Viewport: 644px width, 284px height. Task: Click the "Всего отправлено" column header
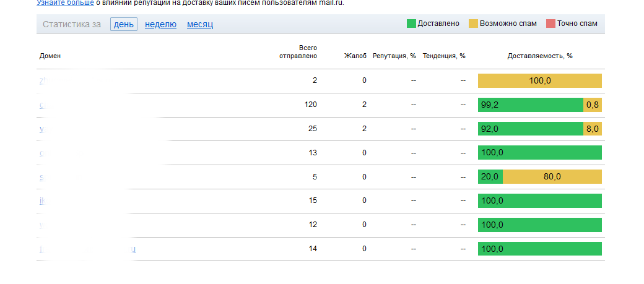298,51
